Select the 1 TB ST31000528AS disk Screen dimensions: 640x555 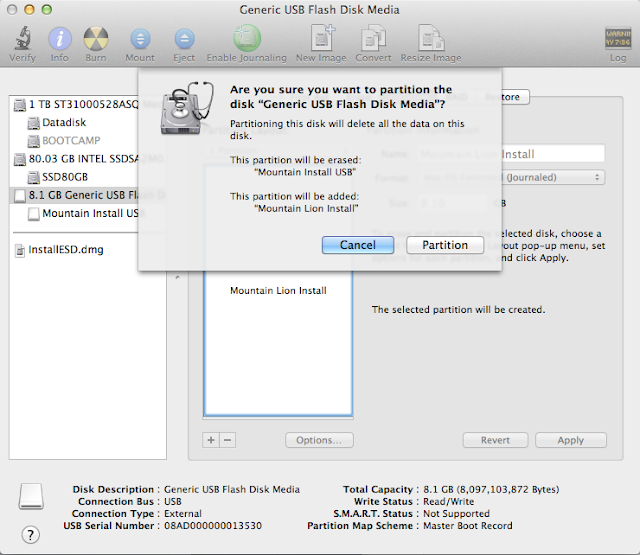coord(76,104)
